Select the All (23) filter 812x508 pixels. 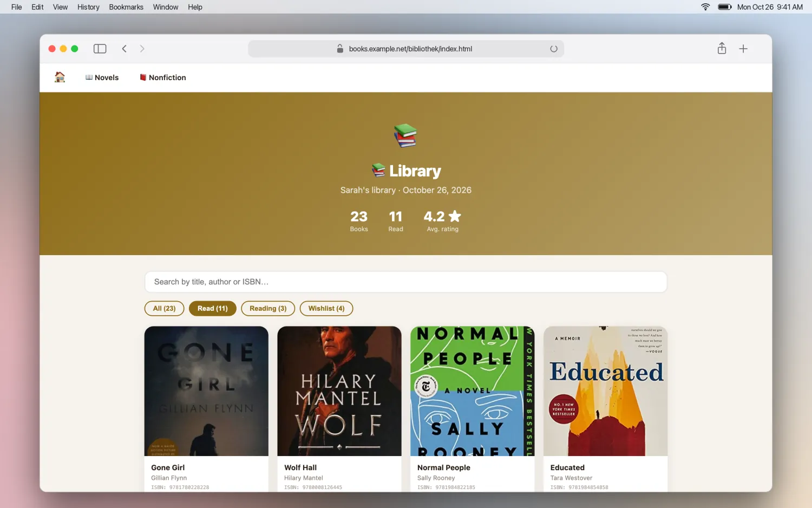tap(165, 309)
